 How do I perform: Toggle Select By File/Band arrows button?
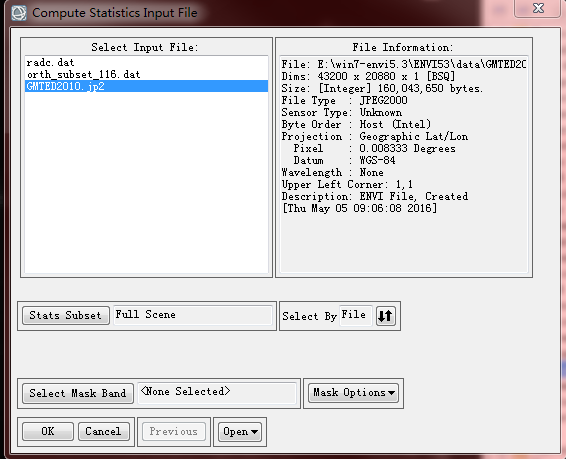pos(386,316)
